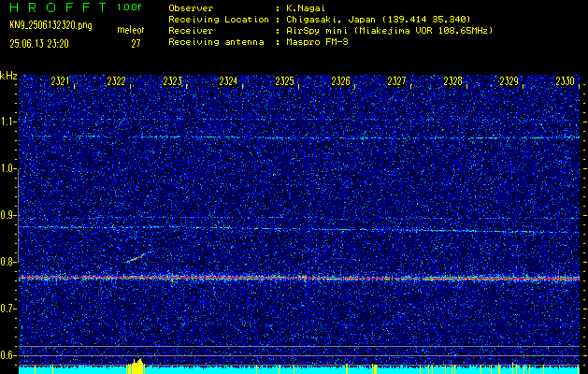Click the date stamp 25.06.13 23:20
The height and width of the screenshot is (374, 588).
point(39,44)
